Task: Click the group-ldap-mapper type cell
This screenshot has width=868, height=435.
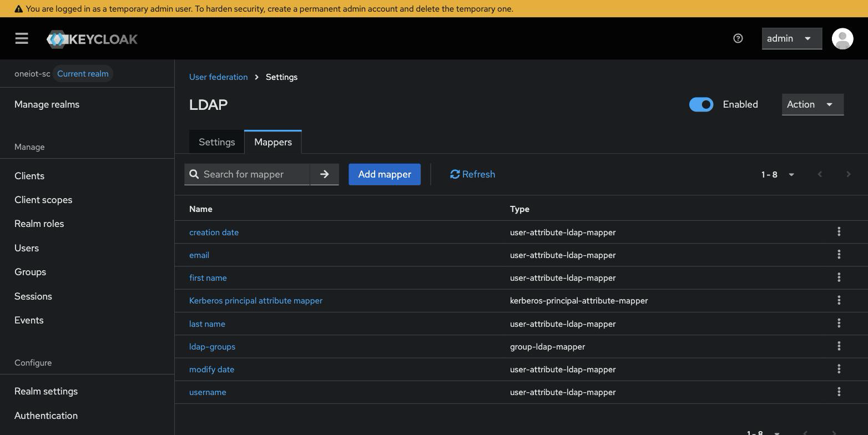Action: (x=547, y=347)
